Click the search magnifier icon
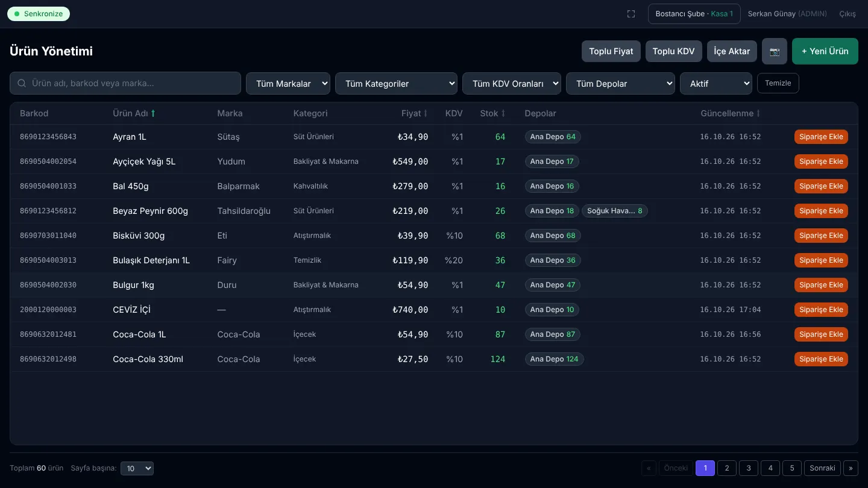 22,83
